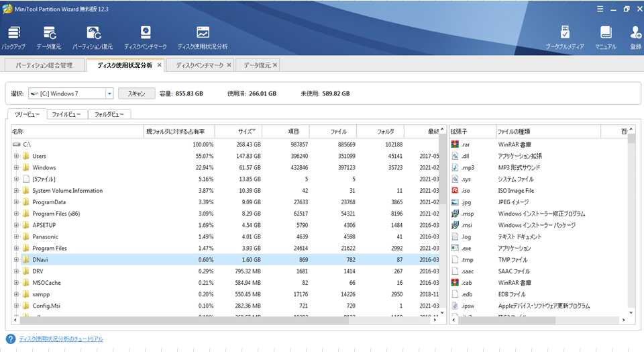Click the Users folder icon
The image size is (644, 352).
click(x=26, y=156)
